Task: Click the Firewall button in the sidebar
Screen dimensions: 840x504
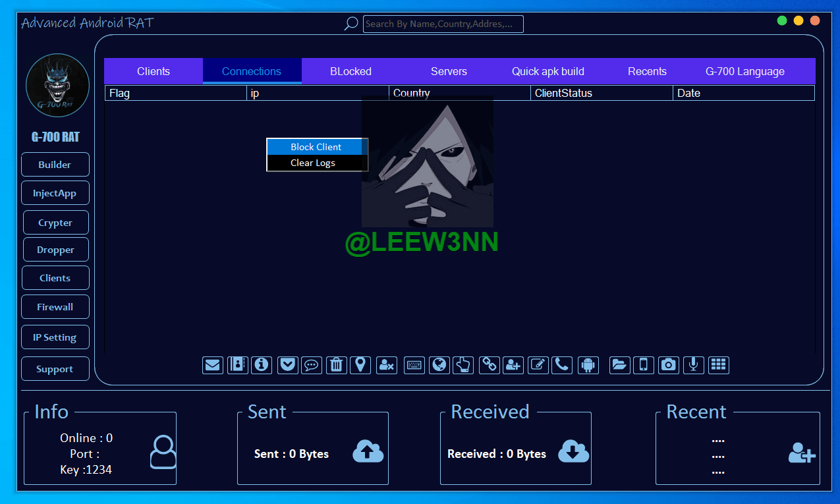Action: pos(55,307)
